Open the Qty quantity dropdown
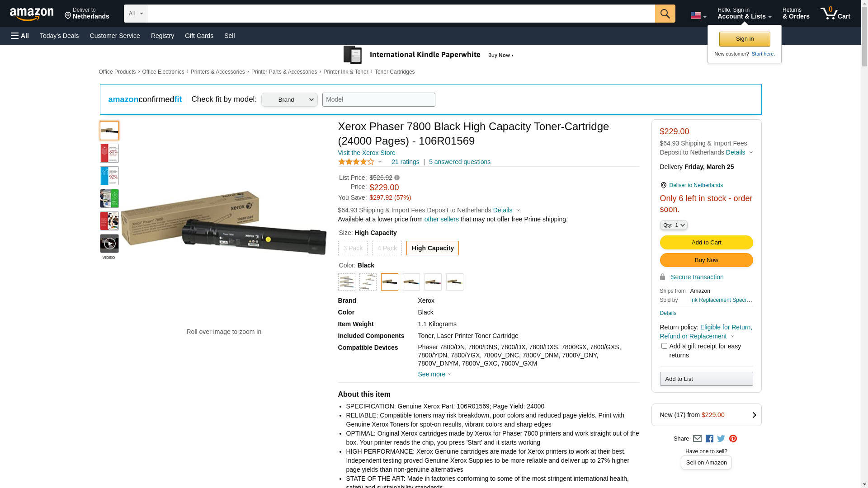 click(x=673, y=225)
